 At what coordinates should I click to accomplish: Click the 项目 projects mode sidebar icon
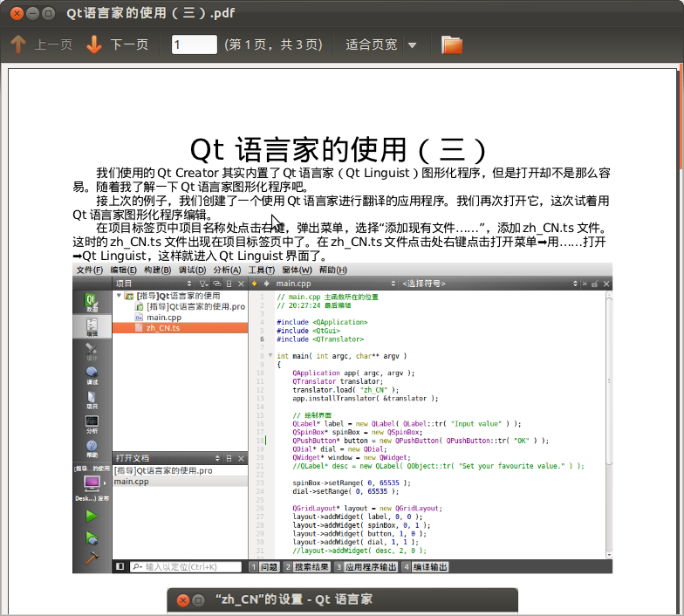[x=92, y=400]
